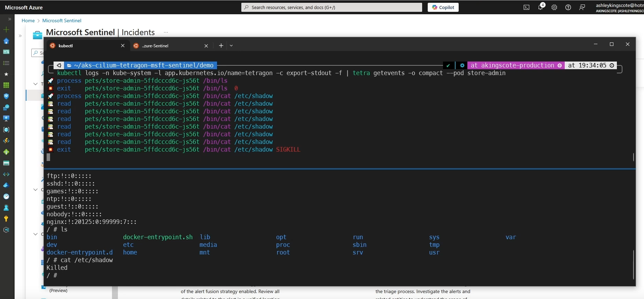
Task: Click the Sentinel menu search box
Action: [38, 53]
